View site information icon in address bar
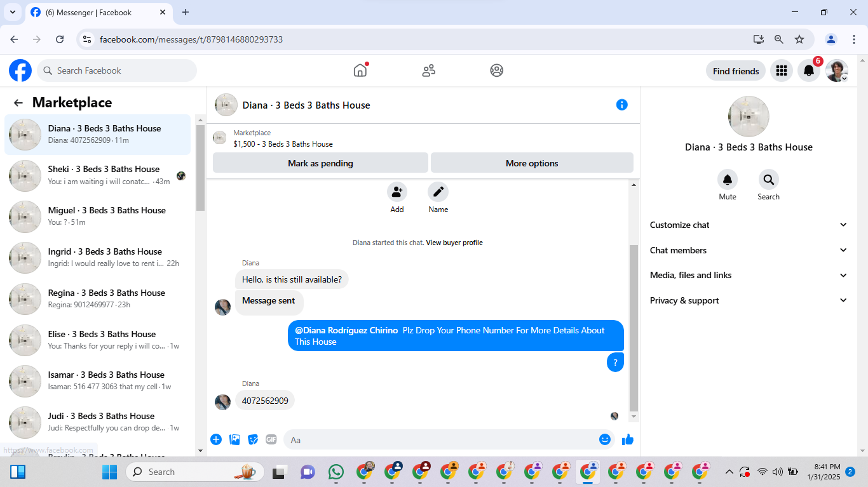This screenshot has width=868, height=487. tap(88, 39)
